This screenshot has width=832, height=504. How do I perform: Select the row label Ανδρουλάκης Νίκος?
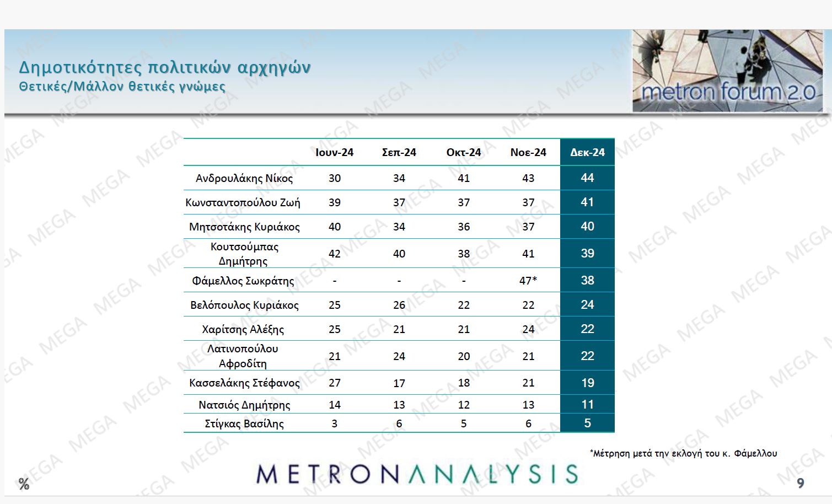[x=244, y=178]
